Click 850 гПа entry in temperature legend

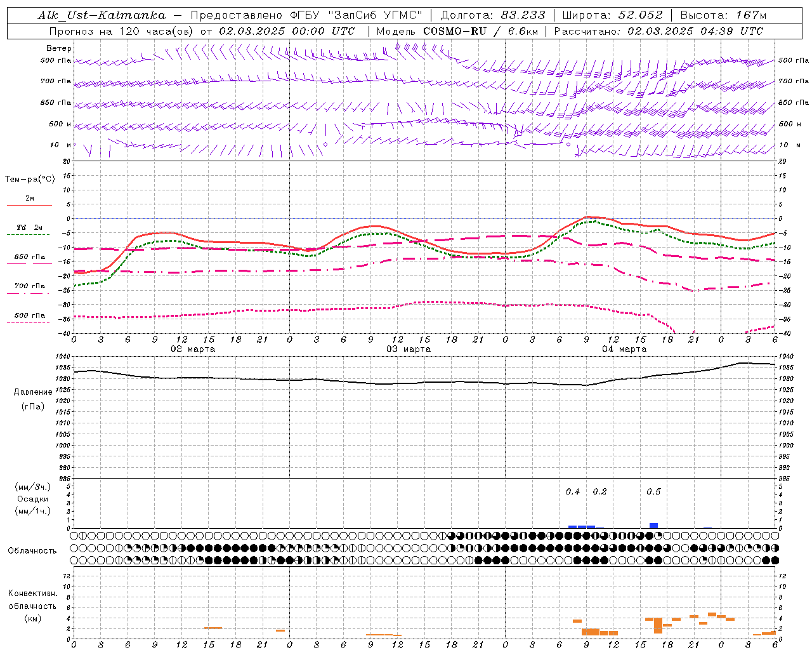pos(30,257)
